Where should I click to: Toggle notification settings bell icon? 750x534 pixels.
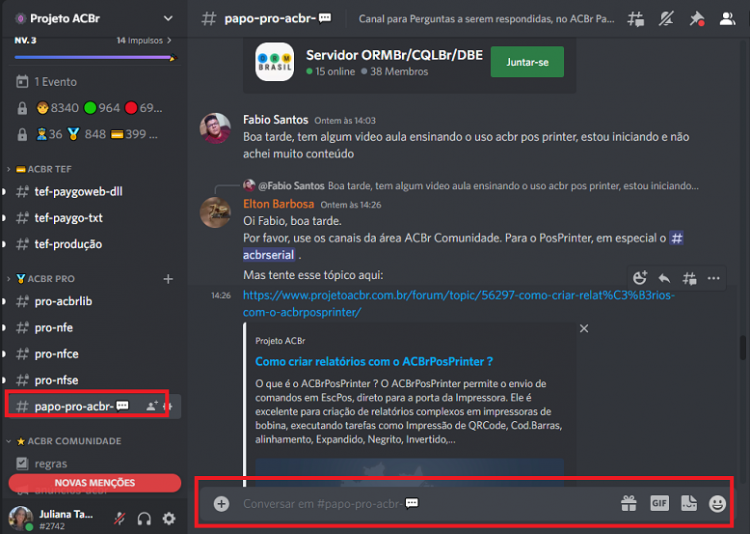tap(666, 19)
